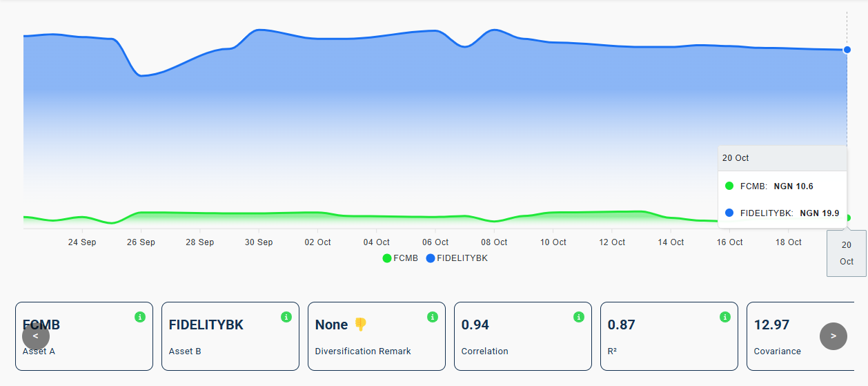Click green FCMB dot in chart tooltip
This screenshot has width=868, height=386.
(729, 186)
